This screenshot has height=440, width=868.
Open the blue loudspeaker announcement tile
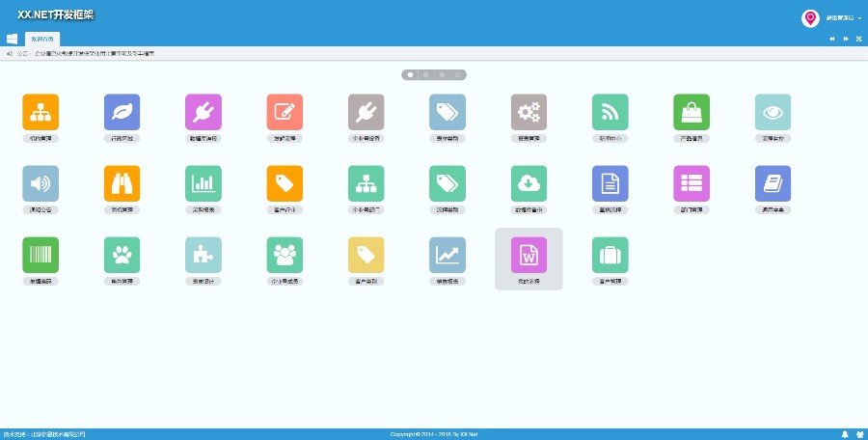[41, 183]
